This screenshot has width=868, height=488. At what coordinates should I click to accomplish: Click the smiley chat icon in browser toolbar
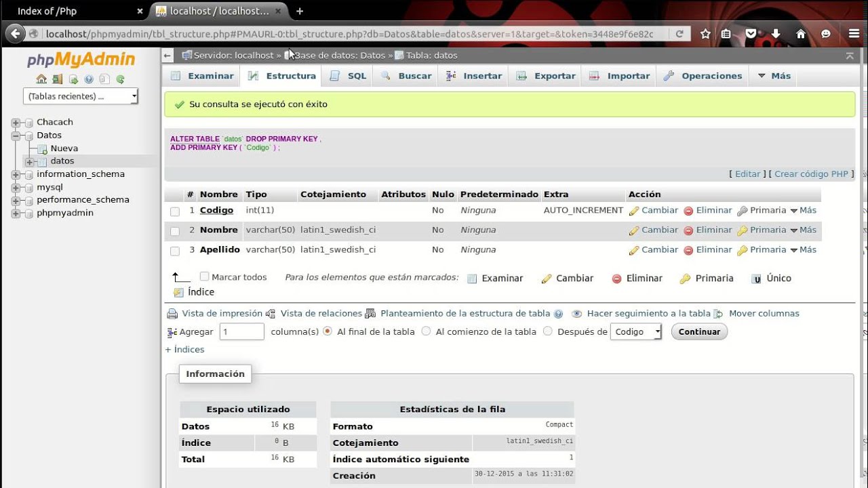826,34
